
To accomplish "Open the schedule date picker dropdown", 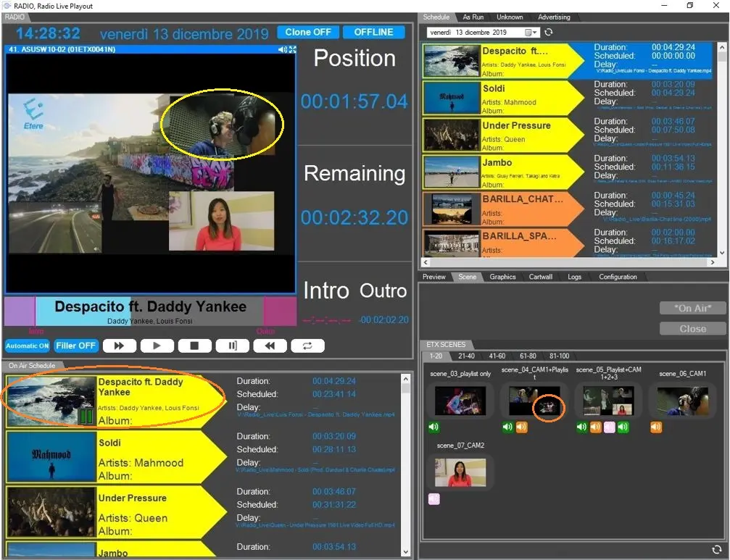I will pos(535,33).
